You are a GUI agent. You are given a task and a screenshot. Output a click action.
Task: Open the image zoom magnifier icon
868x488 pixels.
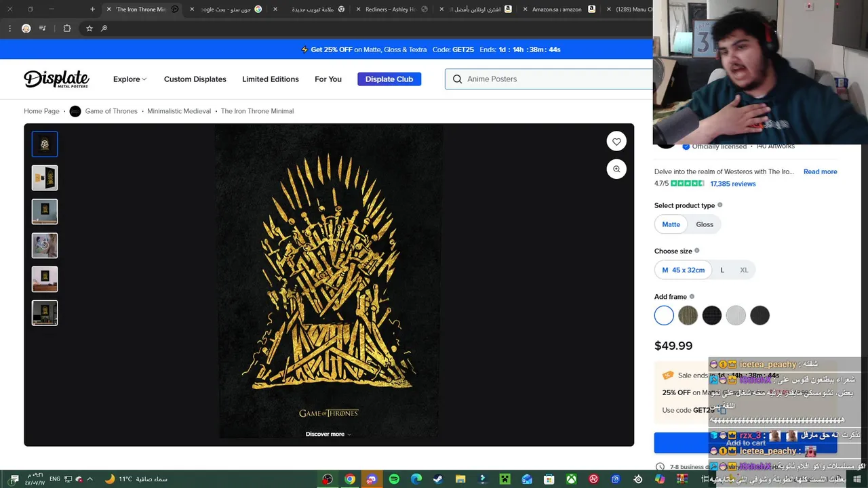pos(616,169)
